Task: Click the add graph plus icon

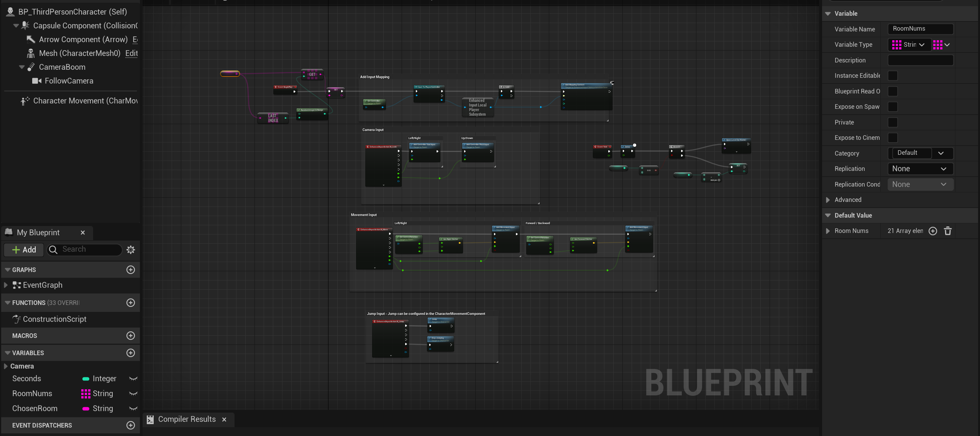Action: pos(130,270)
